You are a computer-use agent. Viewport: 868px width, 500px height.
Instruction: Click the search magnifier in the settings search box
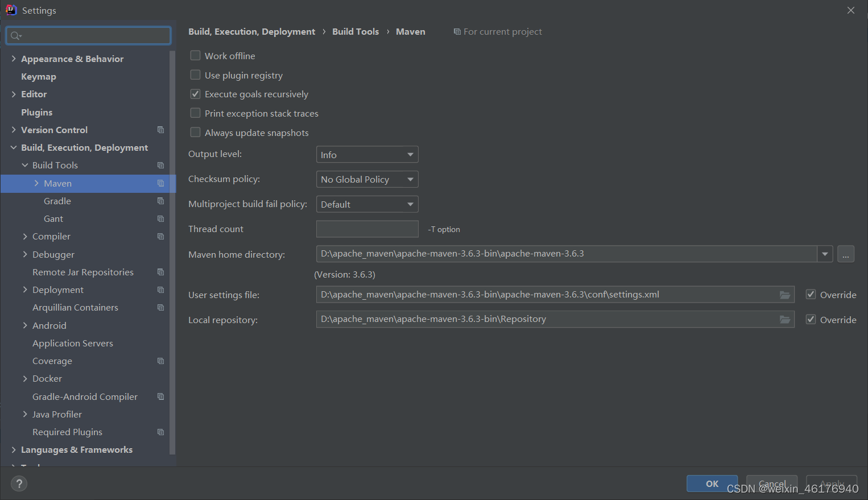click(16, 35)
